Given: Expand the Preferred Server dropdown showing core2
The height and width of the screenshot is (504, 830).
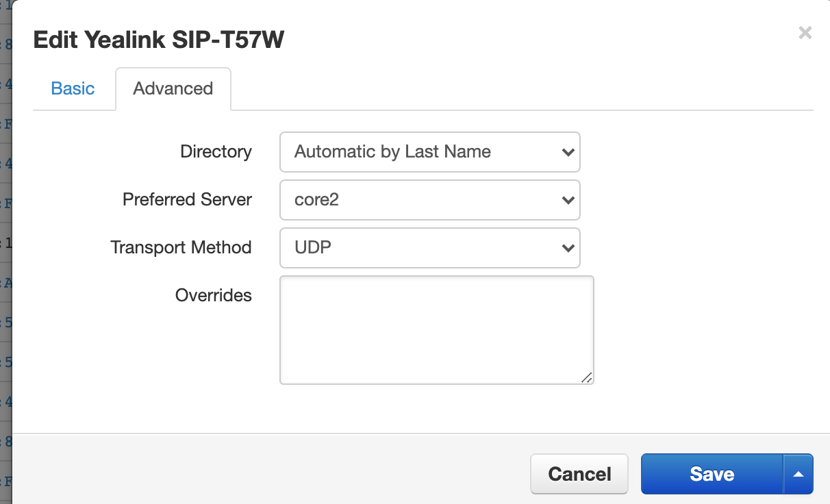Looking at the screenshot, I should [429, 200].
